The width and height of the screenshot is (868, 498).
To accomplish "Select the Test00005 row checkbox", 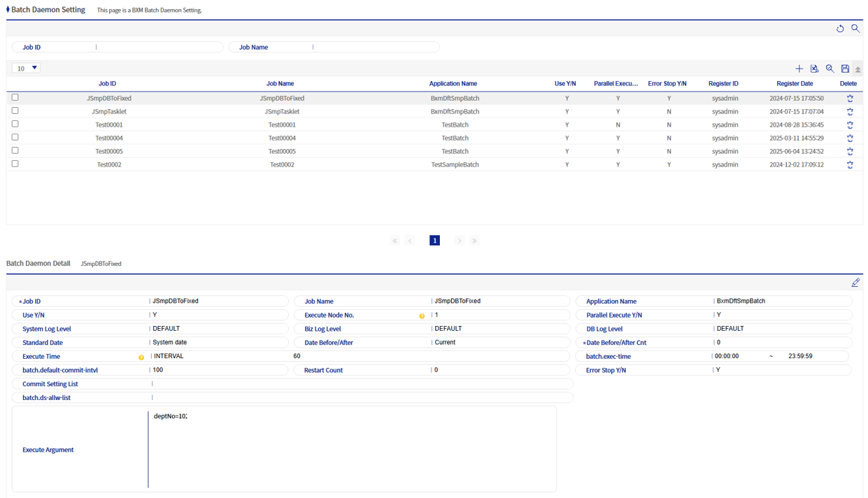I will click(15, 151).
